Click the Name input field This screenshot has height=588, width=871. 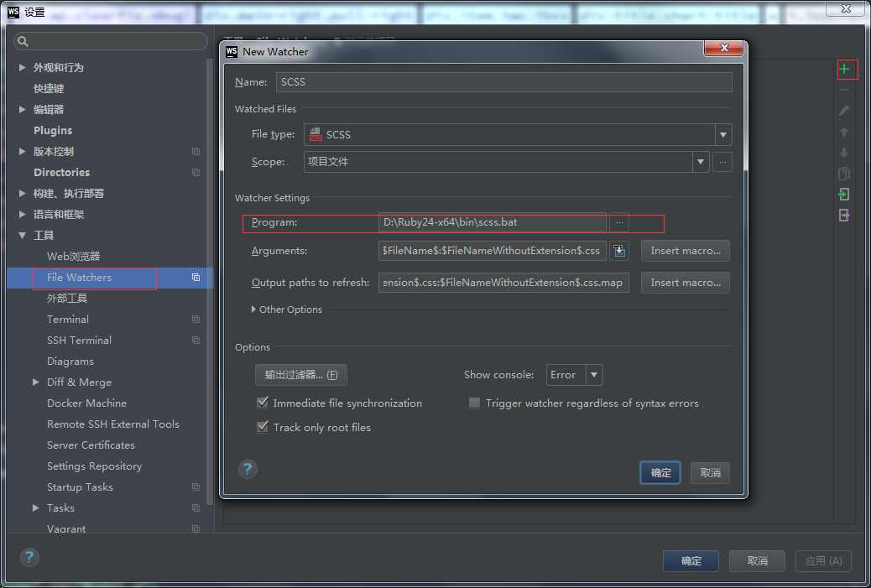pyautogui.click(x=503, y=82)
